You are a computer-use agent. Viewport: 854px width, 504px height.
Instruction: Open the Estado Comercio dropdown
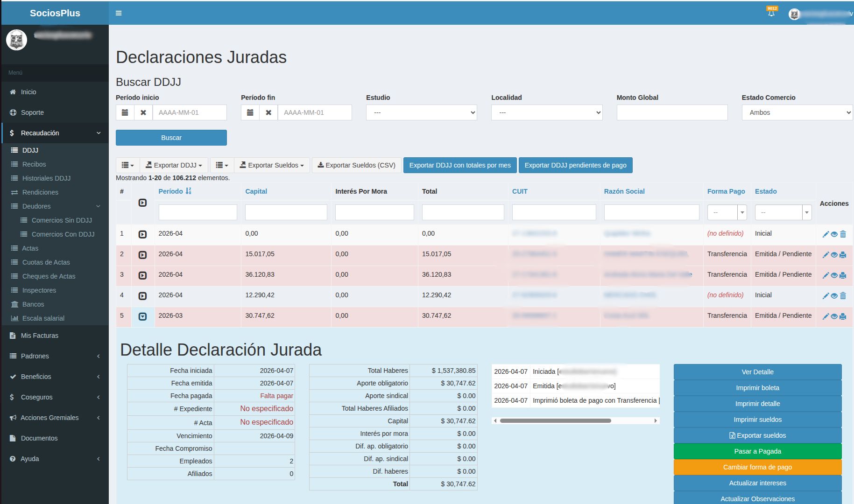coord(797,112)
